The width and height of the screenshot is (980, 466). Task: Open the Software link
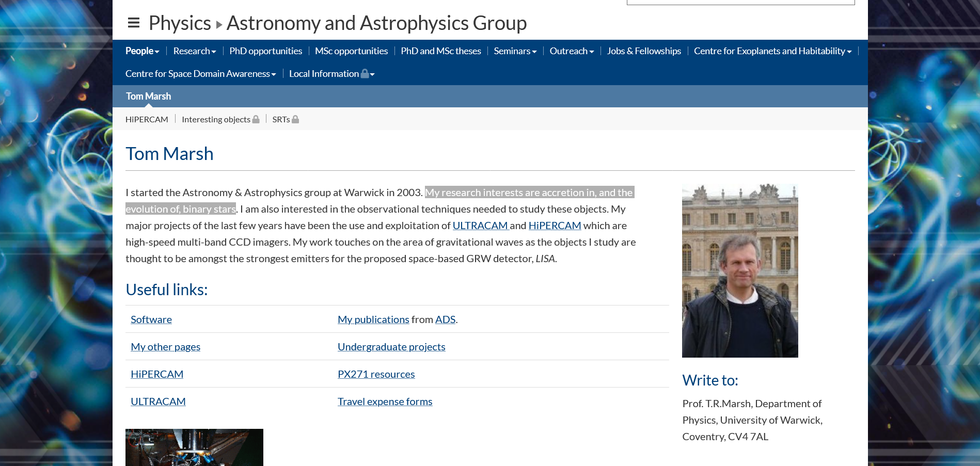click(151, 319)
